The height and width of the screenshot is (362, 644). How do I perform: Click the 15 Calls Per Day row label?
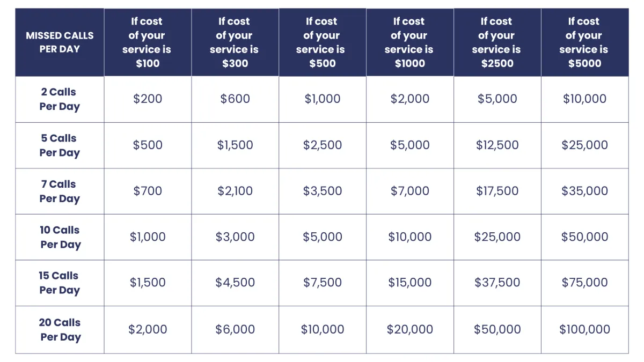pos(60,283)
